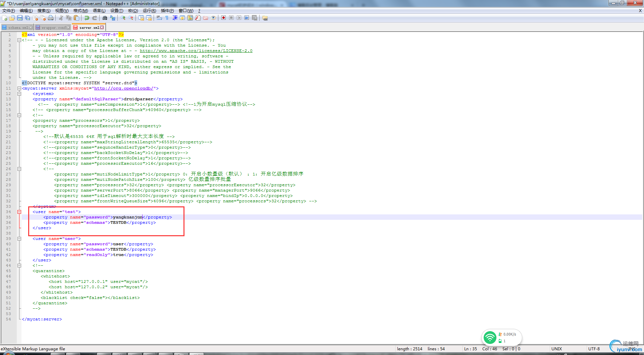Close the schema.xml tab with its X
The image size is (644, 355).
(31, 28)
